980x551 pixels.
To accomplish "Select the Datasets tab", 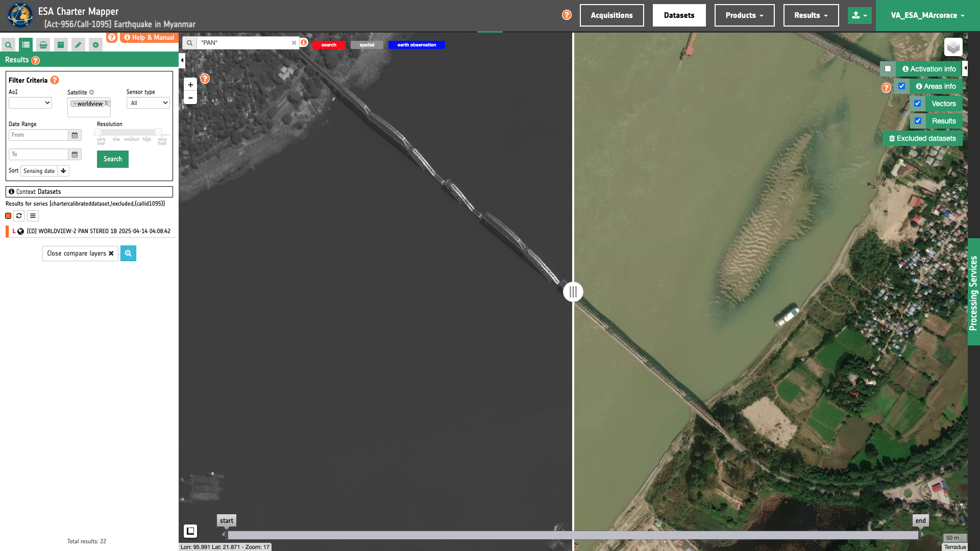I will tap(679, 15).
